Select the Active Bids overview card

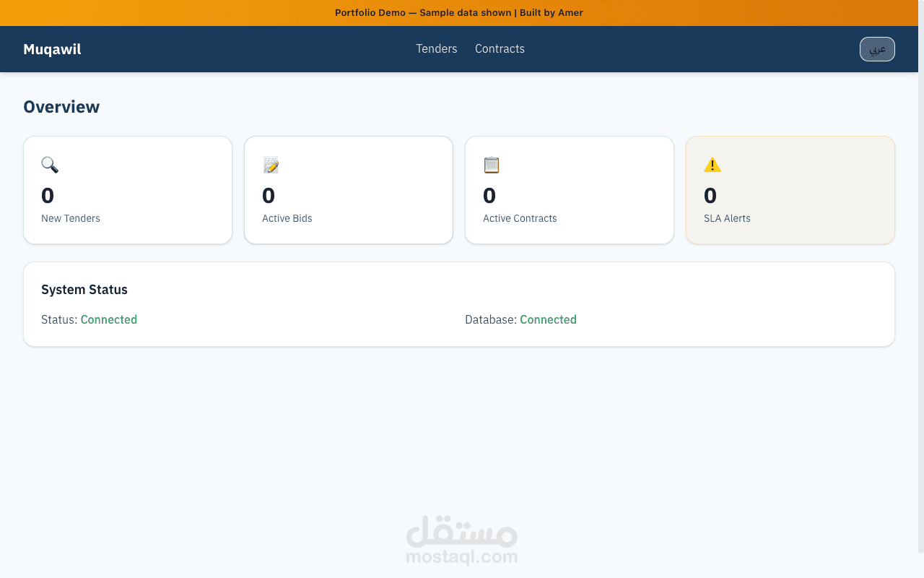[x=348, y=189]
